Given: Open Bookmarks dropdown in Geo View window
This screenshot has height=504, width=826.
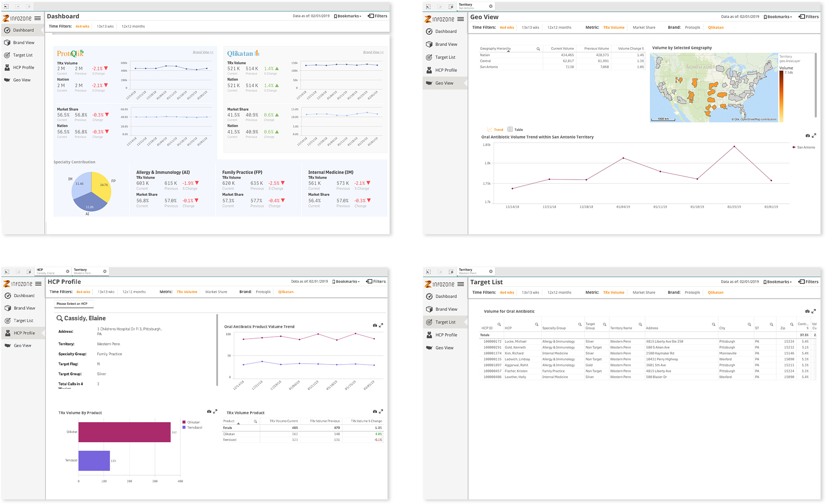Looking at the screenshot, I should 778,17.
